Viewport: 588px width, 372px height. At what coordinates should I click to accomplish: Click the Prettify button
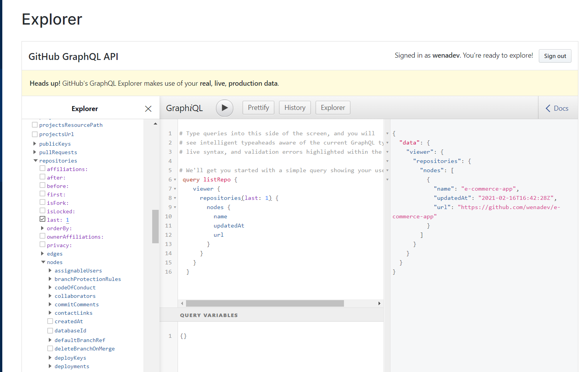click(x=258, y=108)
